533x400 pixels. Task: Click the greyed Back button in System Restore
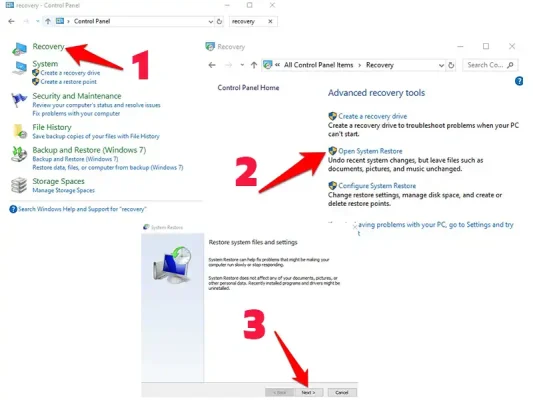click(x=279, y=393)
